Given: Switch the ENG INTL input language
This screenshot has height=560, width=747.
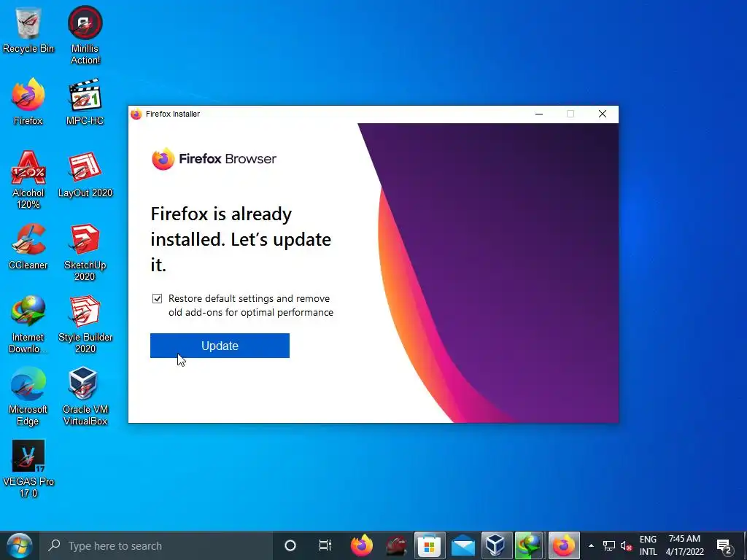Looking at the screenshot, I should pyautogui.click(x=648, y=545).
